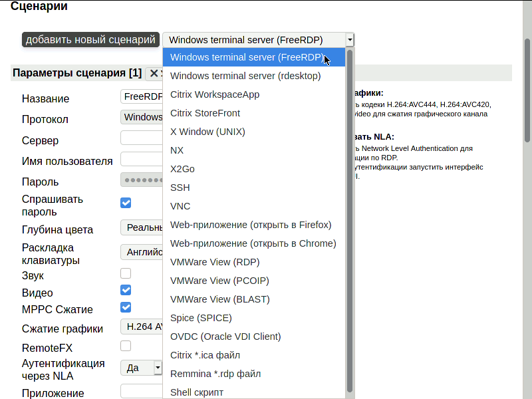The image size is (532, 399).
Task: Pick Windows terminal server (rdesktop) option
Action: pyautogui.click(x=245, y=76)
